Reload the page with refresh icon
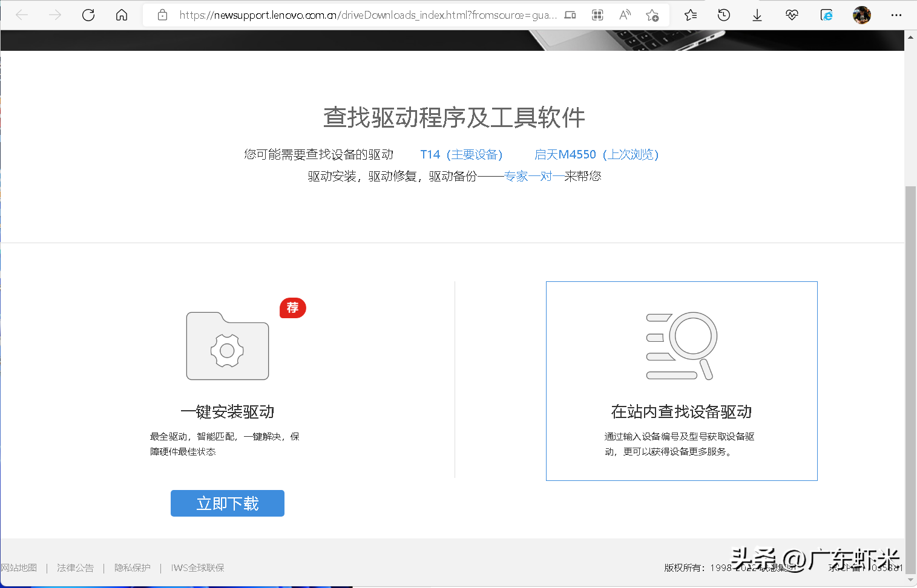Image resolution: width=917 pixels, height=588 pixels. pos(88,15)
